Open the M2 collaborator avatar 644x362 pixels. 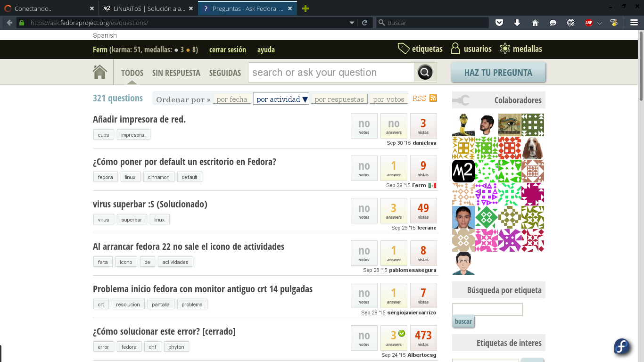(x=463, y=171)
